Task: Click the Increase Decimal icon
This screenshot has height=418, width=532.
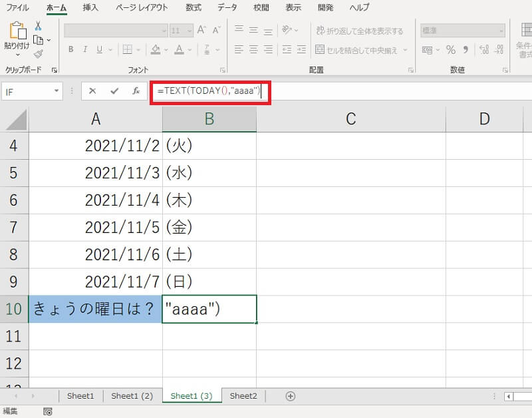Action: 483,49
